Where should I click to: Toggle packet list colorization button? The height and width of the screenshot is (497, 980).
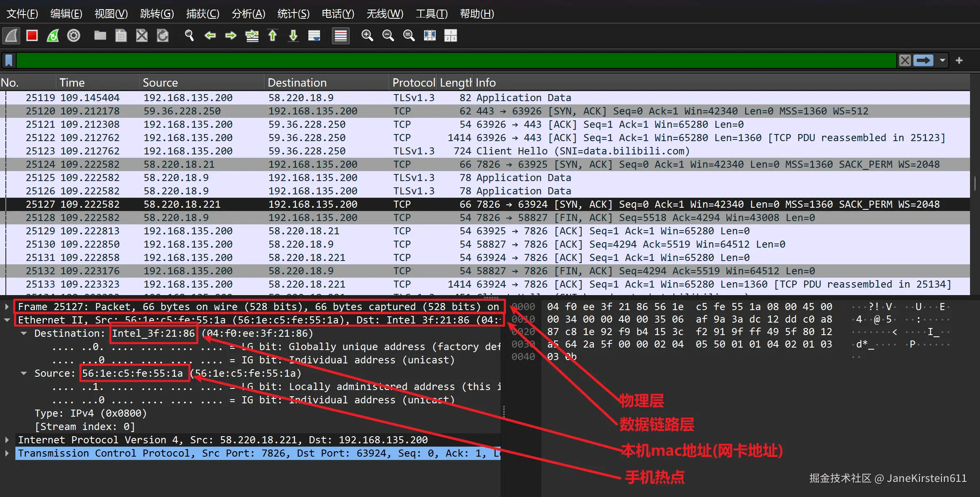pyautogui.click(x=341, y=36)
